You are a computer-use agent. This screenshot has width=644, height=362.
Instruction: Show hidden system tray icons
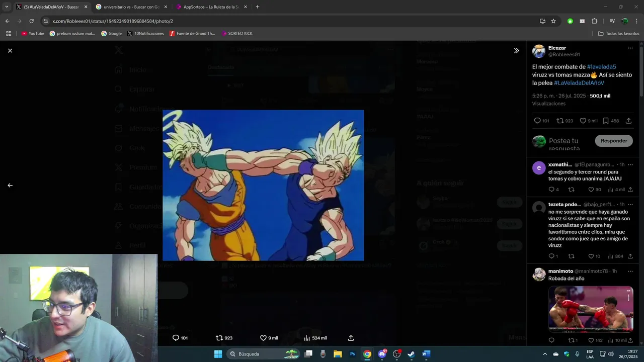[544, 354]
